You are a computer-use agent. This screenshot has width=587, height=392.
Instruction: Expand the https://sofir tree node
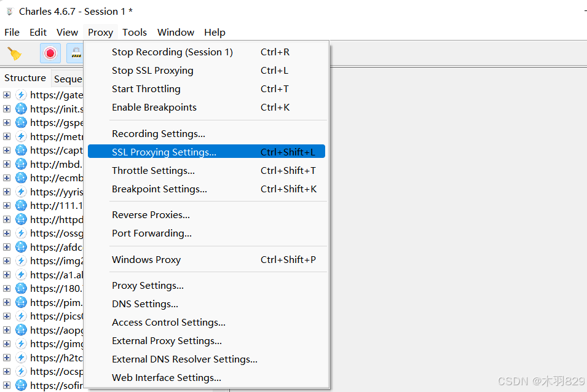pos(7,385)
